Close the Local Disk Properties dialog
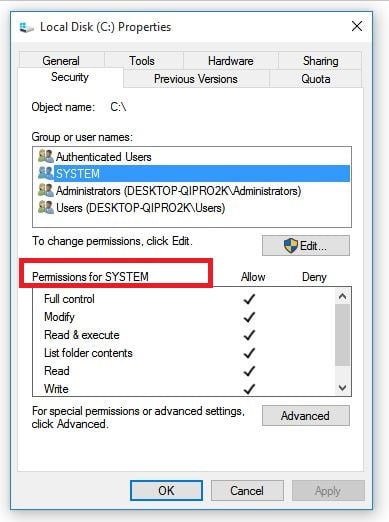Image resolution: width=389 pixels, height=522 pixels. [357, 26]
